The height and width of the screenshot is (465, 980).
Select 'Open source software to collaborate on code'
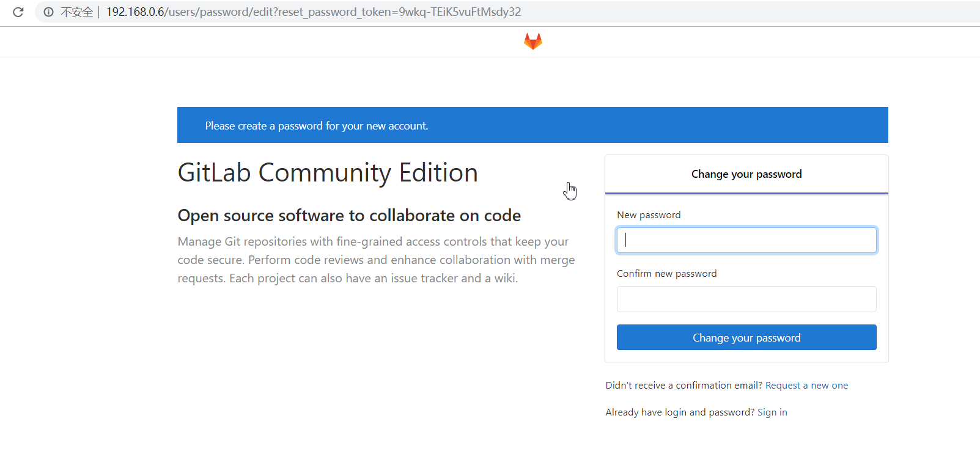tap(349, 216)
